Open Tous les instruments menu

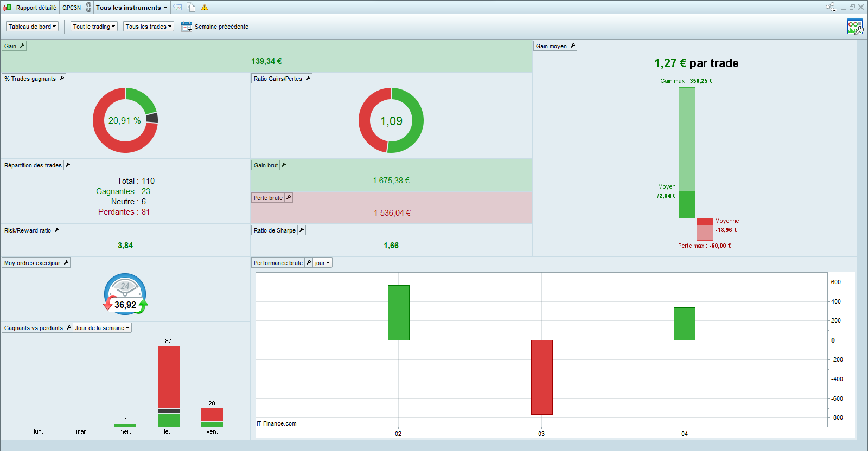(131, 8)
